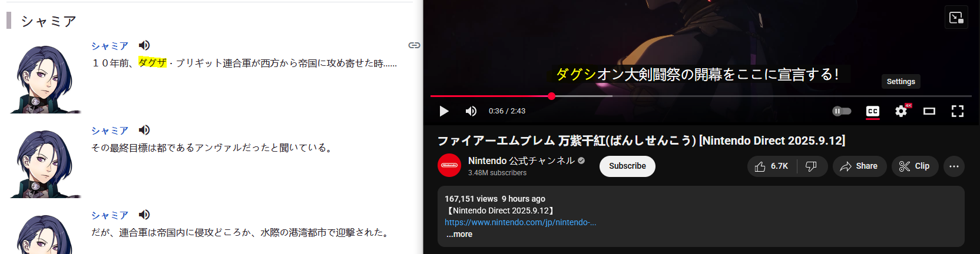This screenshot has height=254, width=980.
Task: Like the video (6.7K)
Action: (x=772, y=166)
